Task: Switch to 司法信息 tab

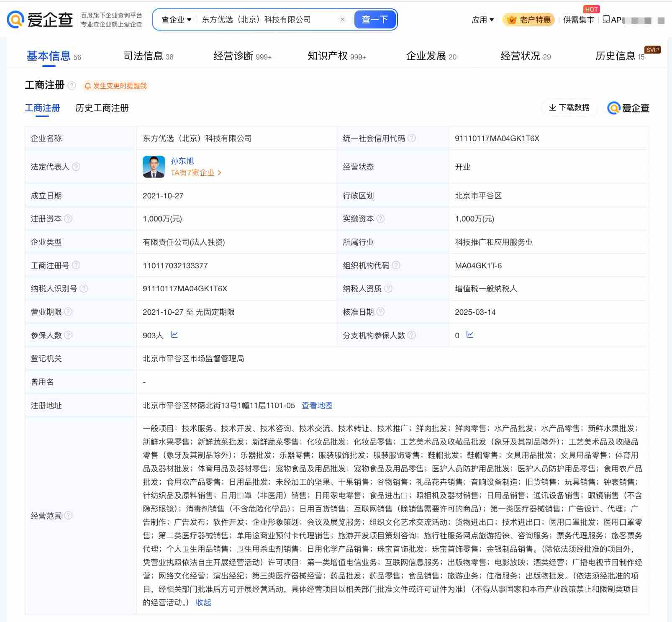Action: click(x=148, y=56)
